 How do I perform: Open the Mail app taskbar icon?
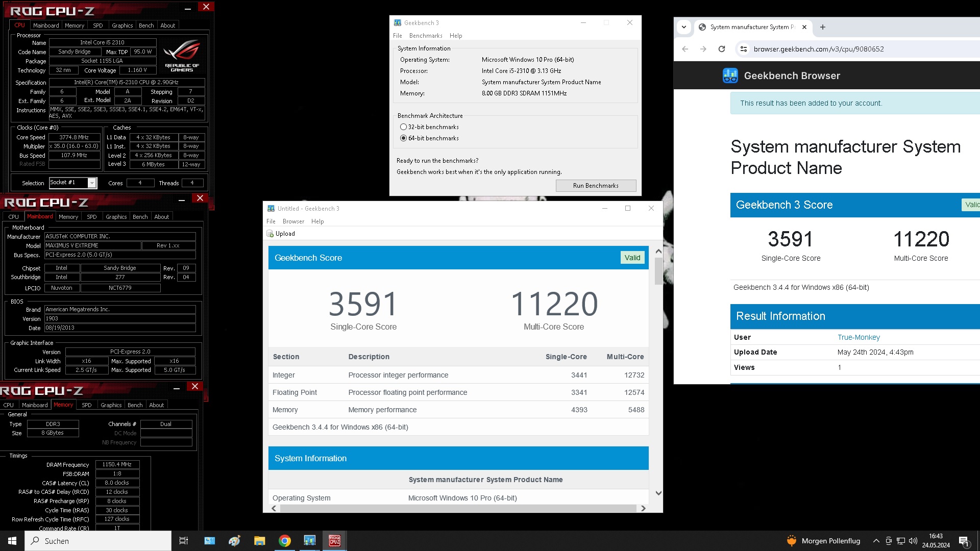coord(210,541)
